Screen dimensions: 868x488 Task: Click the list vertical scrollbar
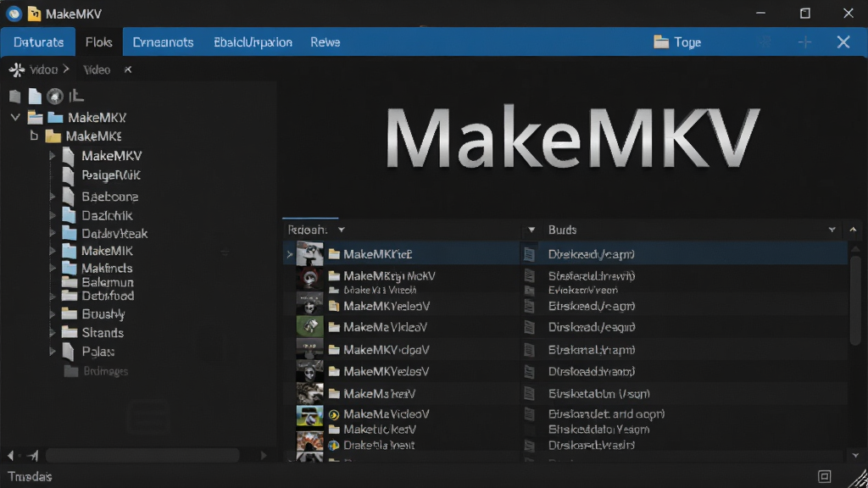[855, 301]
